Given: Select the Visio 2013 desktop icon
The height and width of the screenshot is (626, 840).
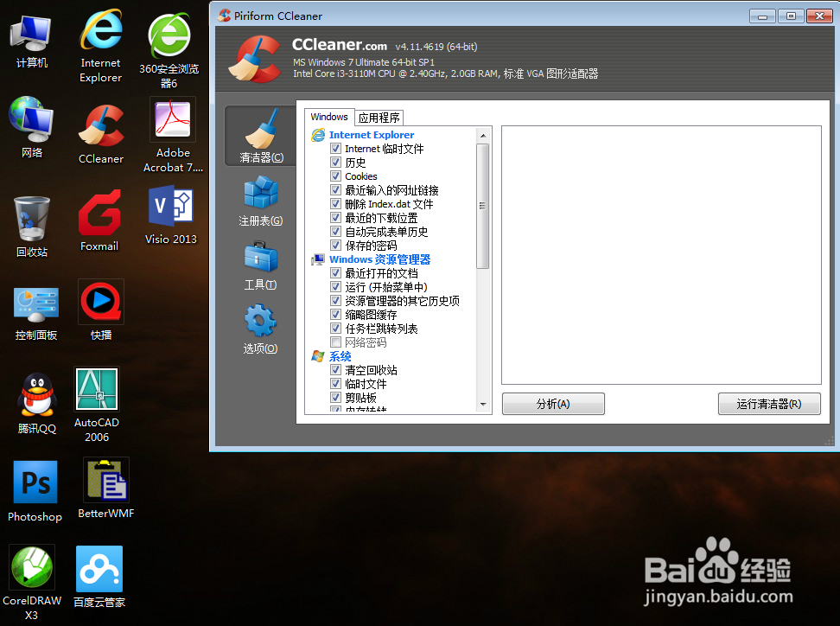Looking at the screenshot, I should tap(171, 215).
